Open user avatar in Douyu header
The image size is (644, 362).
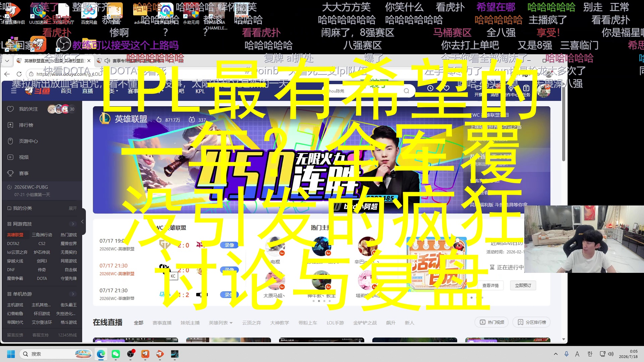[543, 90]
